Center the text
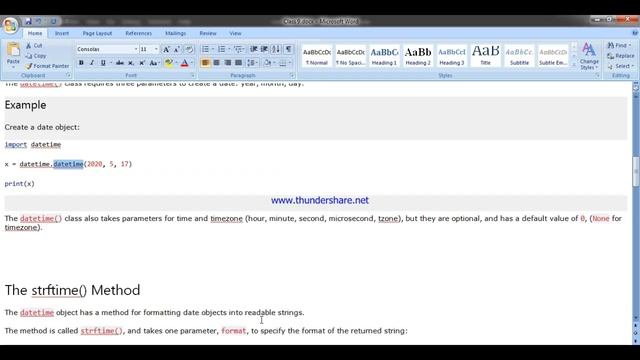640x360 pixels. pos(216,63)
